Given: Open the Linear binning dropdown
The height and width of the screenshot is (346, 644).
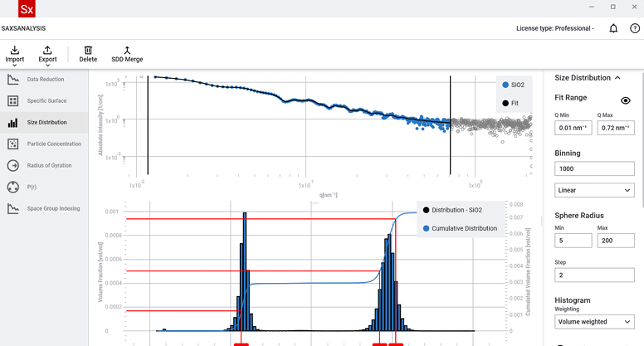Looking at the screenshot, I should [x=593, y=190].
